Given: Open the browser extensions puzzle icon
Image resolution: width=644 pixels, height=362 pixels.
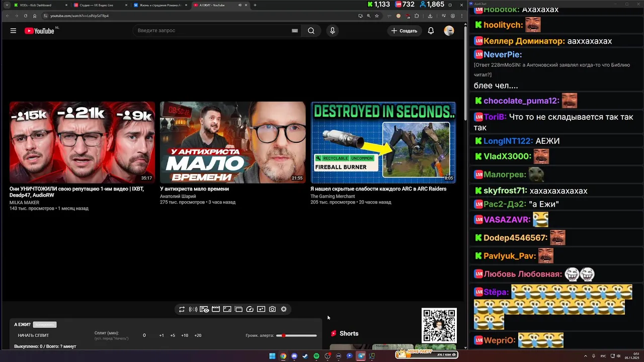Looking at the screenshot, I should click(417, 16).
